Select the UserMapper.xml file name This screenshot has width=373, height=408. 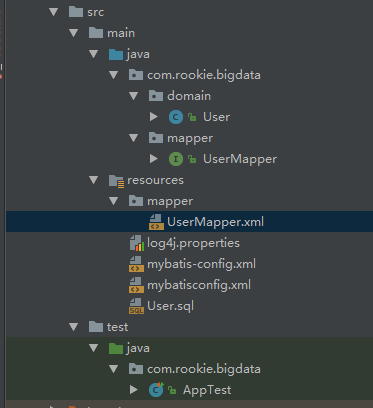coord(215,222)
